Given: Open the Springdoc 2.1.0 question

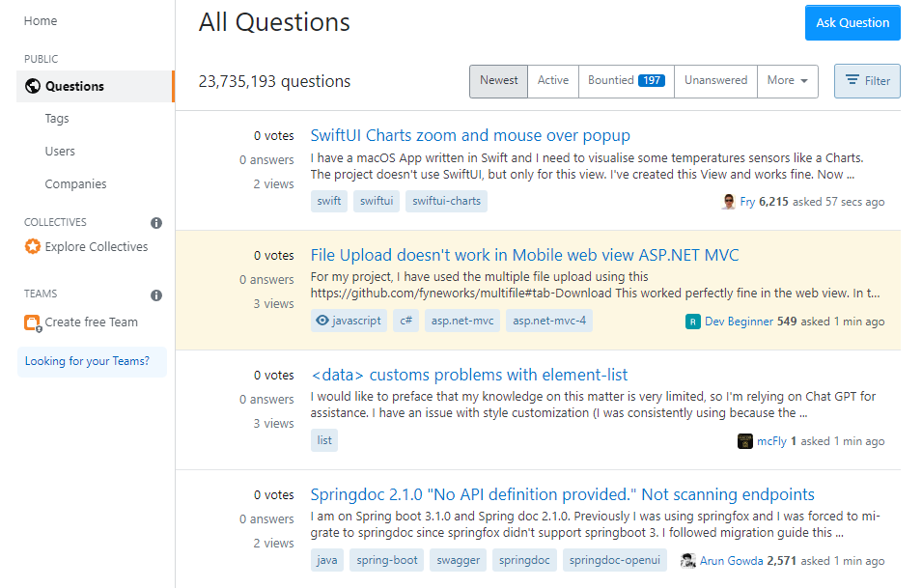Looking at the screenshot, I should [562, 494].
